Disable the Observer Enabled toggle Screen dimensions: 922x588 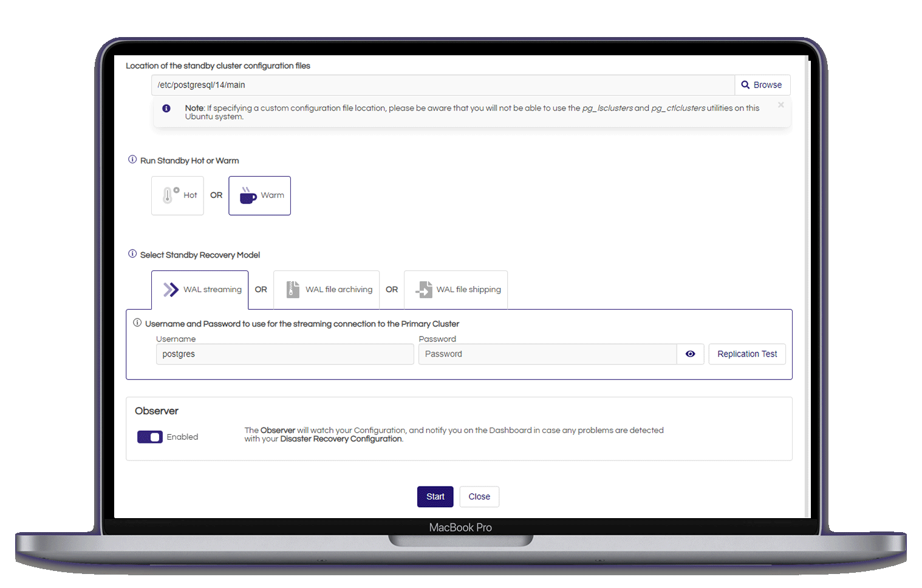pyautogui.click(x=149, y=437)
